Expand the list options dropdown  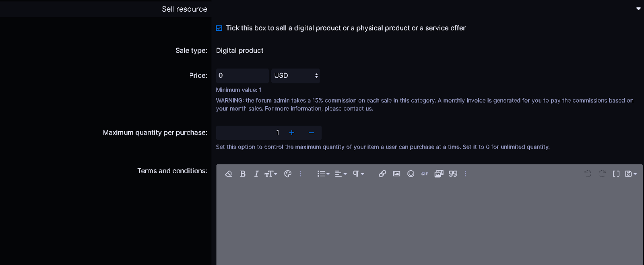coord(323,174)
